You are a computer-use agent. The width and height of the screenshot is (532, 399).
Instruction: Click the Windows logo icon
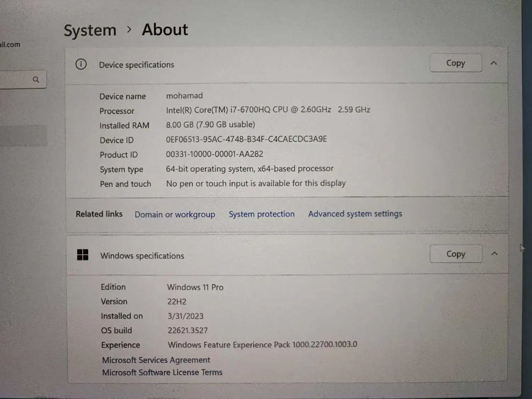(x=83, y=255)
